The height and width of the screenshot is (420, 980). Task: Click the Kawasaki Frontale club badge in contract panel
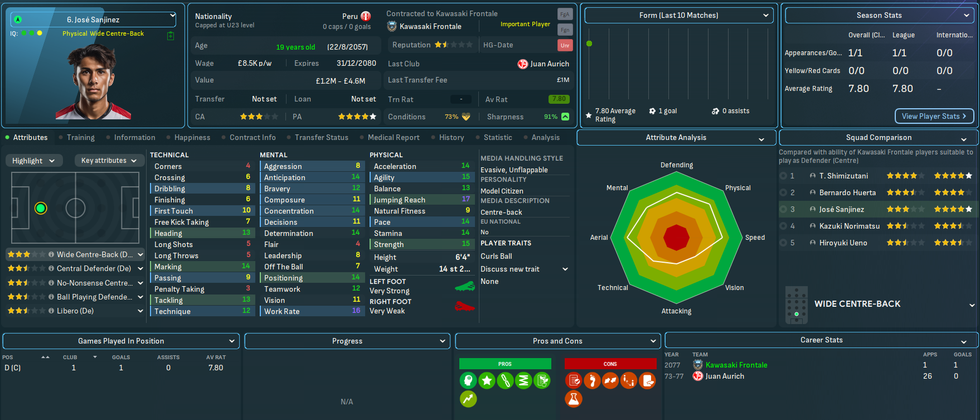tap(392, 26)
